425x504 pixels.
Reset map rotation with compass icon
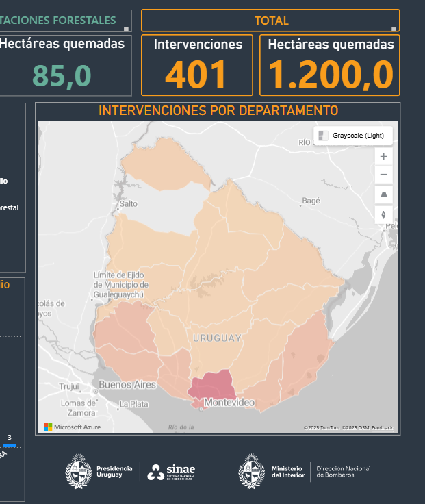[x=383, y=214]
